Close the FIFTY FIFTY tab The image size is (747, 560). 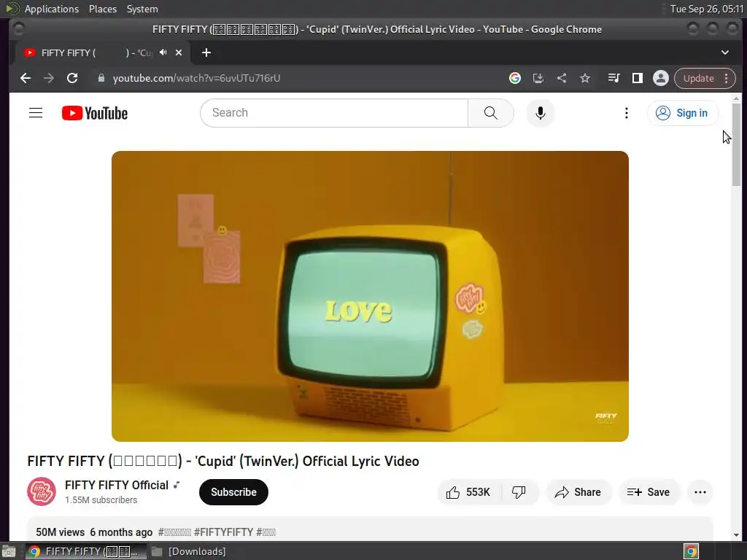(179, 52)
